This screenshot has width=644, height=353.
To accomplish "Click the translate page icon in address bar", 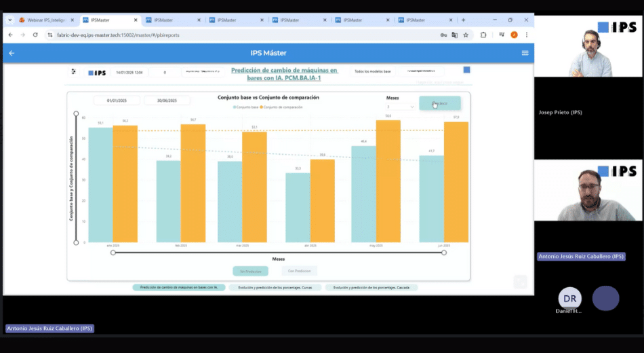I will (454, 35).
